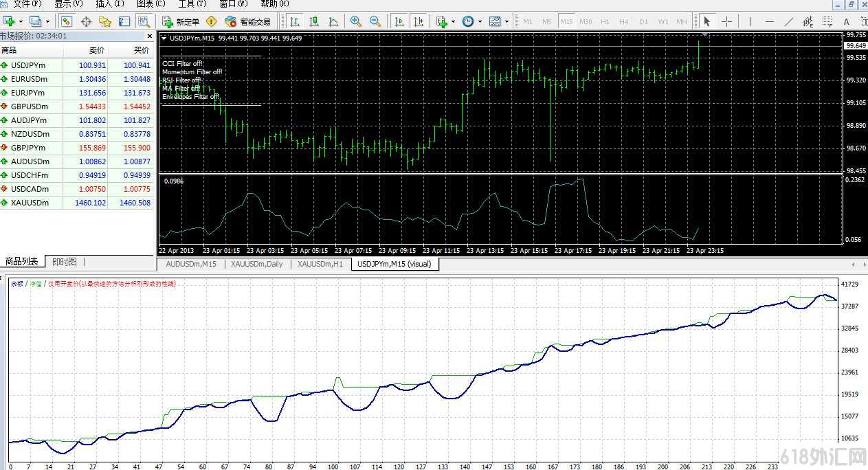The height and width of the screenshot is (470, 868).
Task: Open the 插入(I) menu
Action: tap(110, 4)
